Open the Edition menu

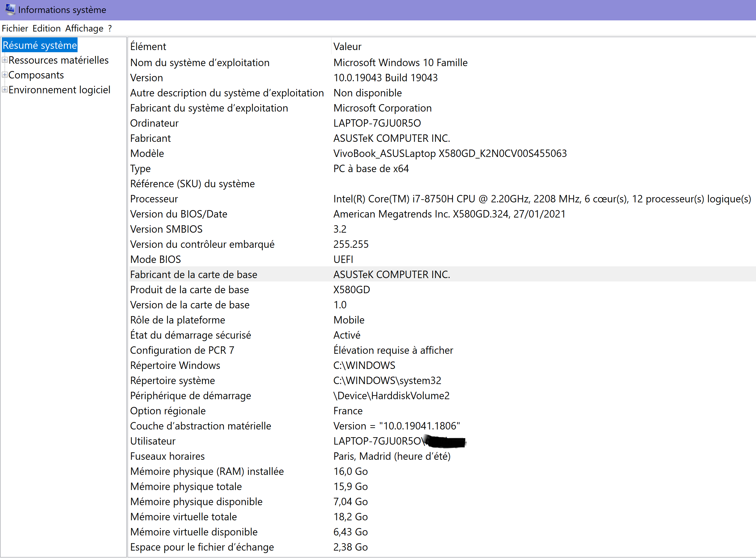pyautogui.click(x=47, y=28)
